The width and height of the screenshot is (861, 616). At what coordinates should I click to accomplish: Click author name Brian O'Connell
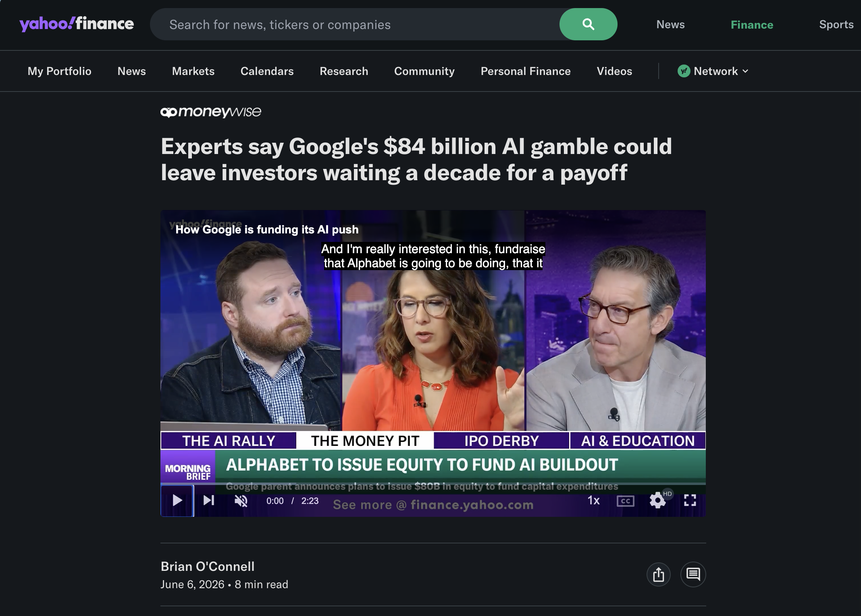[208, 566]
